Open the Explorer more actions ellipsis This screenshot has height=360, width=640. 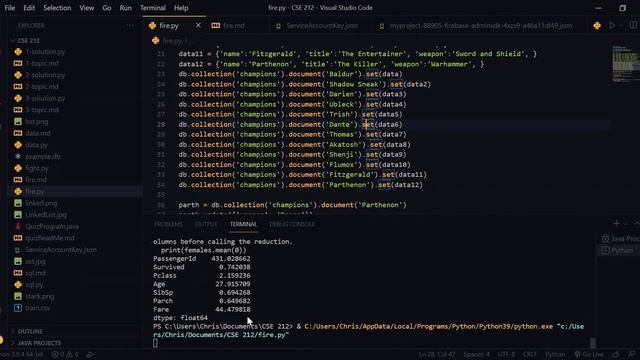coord(130,25)
